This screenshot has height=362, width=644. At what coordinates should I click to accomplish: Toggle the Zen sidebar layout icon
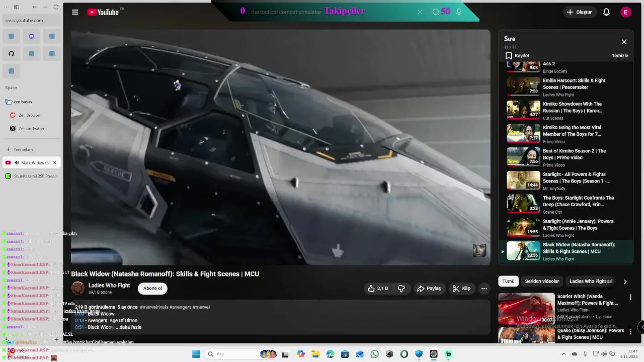[x=17, y=7]
